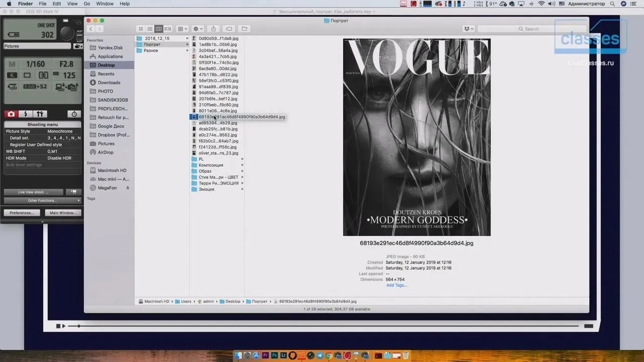Select file 4a3a421…7cb5.jpg

pyautogui.click(x=216, y=56)
